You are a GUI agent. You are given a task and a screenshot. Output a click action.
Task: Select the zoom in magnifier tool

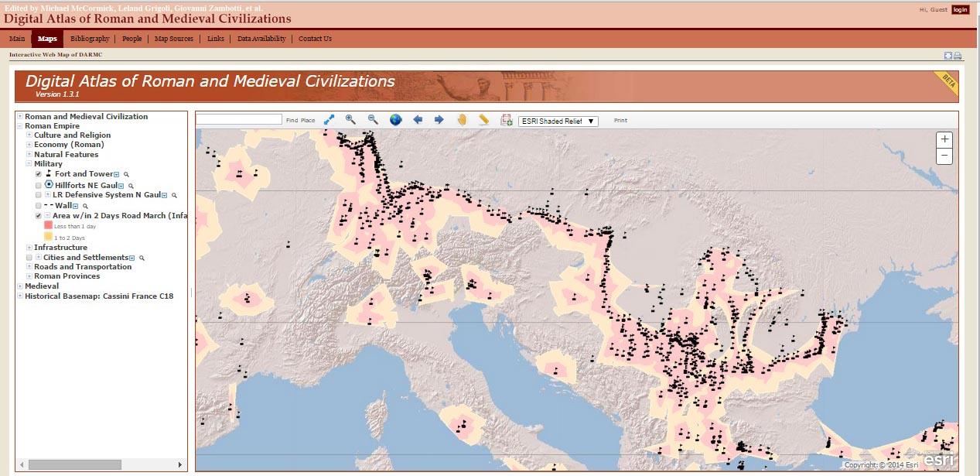pos(350,120)
